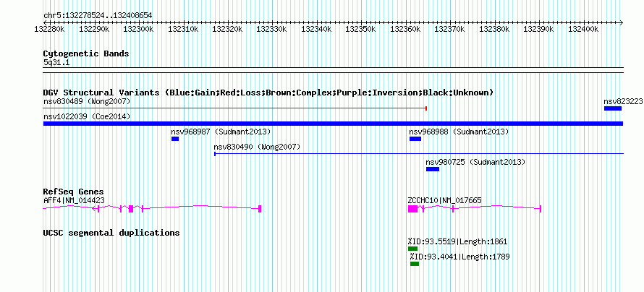Click the green bar under %ID:93.4041 label
644x292 pixels.
[x=415, y=264]
